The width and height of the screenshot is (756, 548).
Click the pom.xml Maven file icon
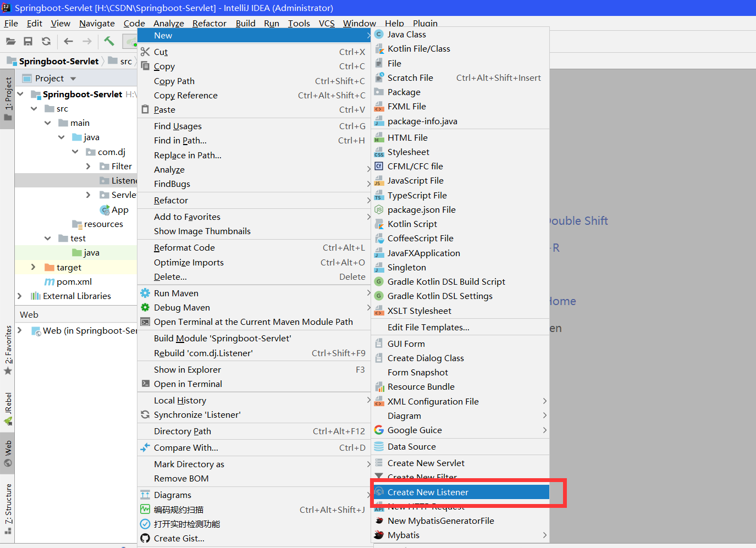tap(49, 281)
